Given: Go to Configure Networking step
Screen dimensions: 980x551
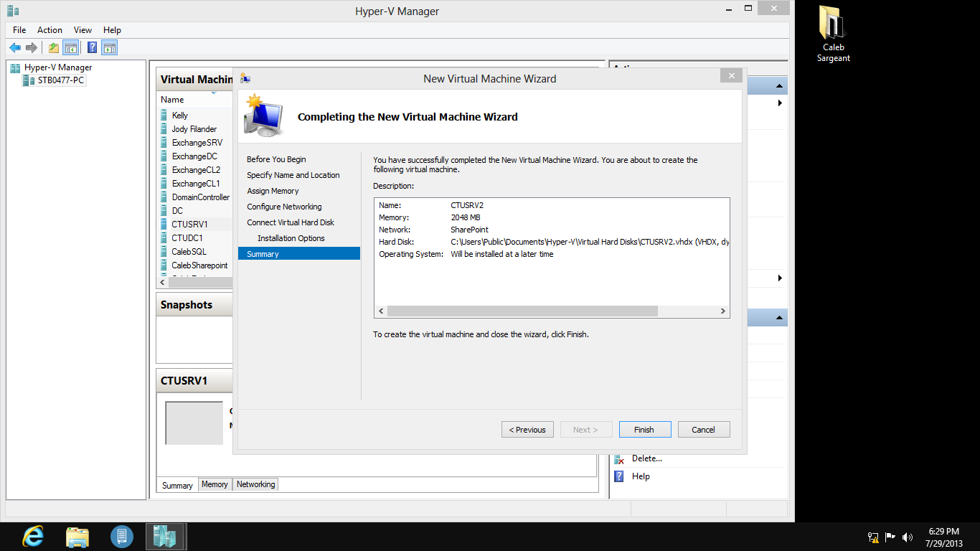Looking at the screenshot, I should tap(284, 207).
